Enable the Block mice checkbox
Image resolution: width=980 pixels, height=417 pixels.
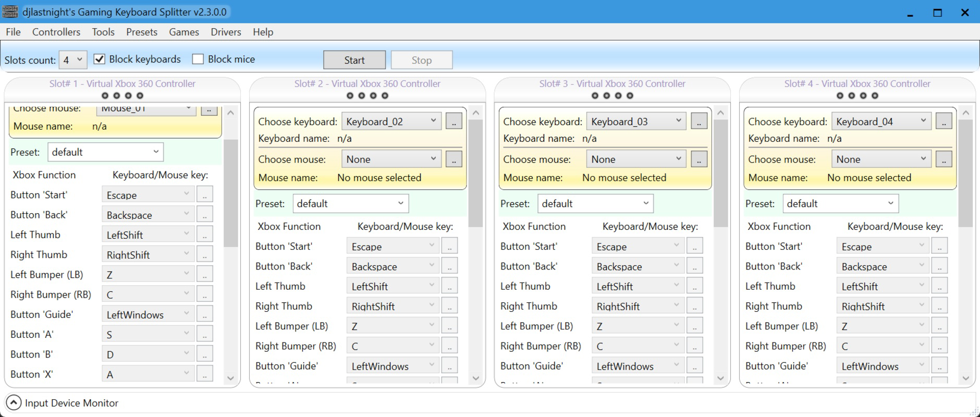[198, 59]
